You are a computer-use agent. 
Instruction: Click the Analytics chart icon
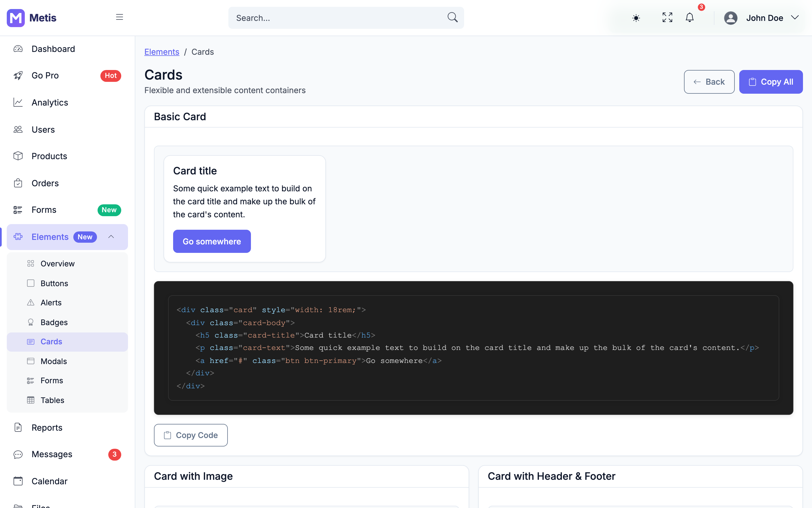(x=18, y=102)
